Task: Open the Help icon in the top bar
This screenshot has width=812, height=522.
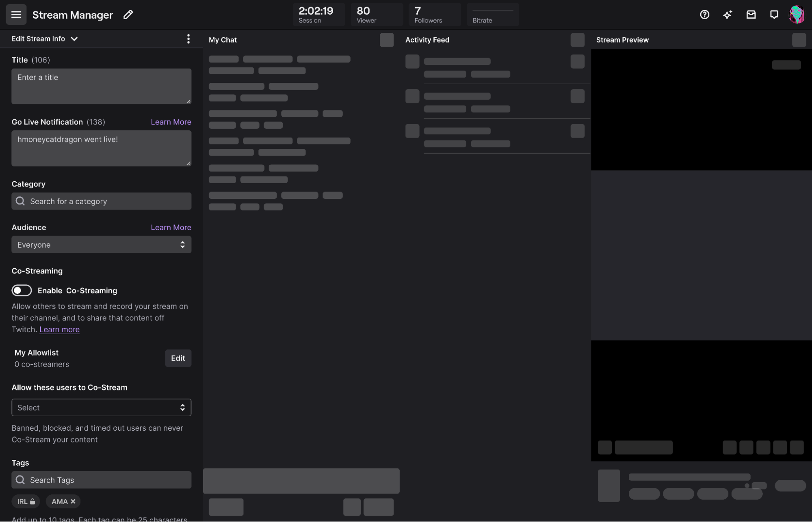Action: tap(704, 15)
